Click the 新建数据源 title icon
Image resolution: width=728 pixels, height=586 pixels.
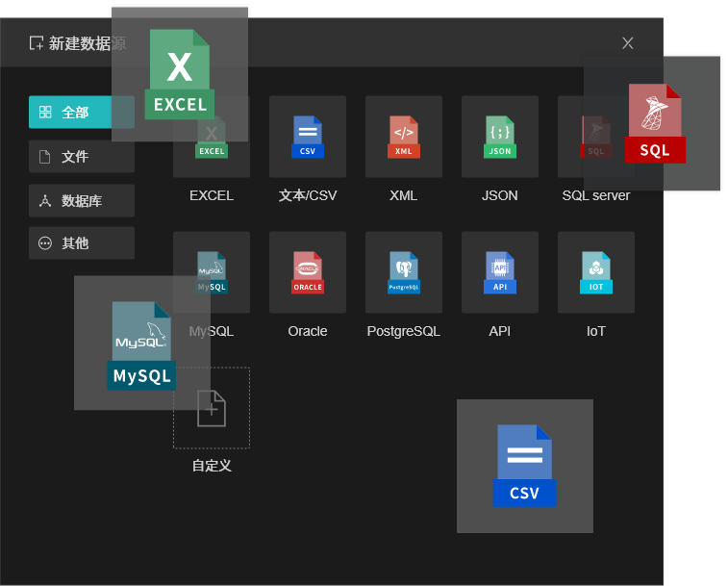37,43
